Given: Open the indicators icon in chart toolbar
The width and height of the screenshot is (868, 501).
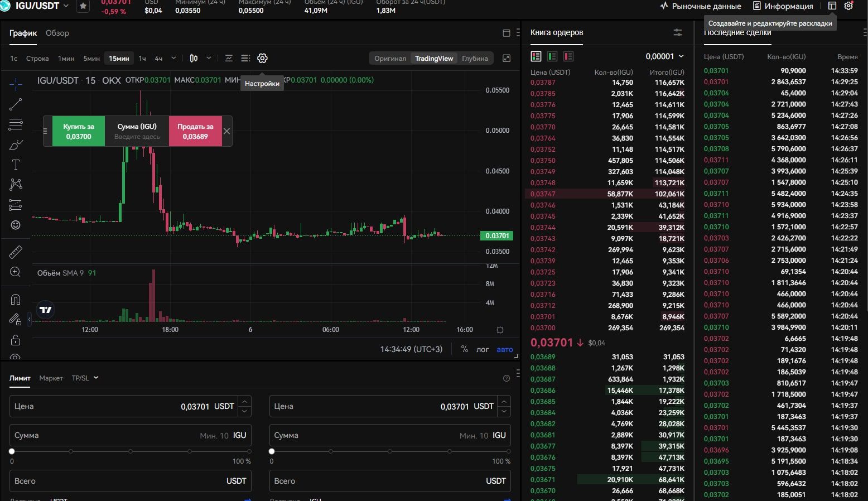Looking at the screenshot, I should [x=229, y=58].
